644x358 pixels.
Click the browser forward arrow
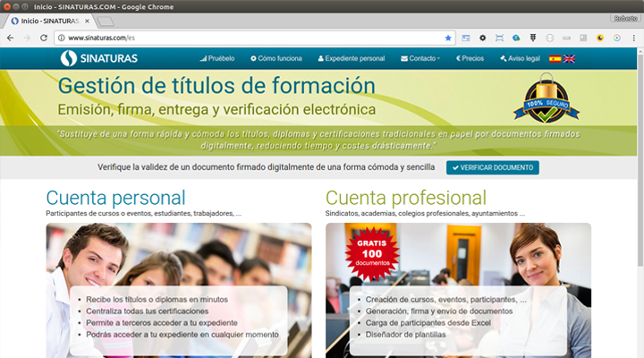27,38
